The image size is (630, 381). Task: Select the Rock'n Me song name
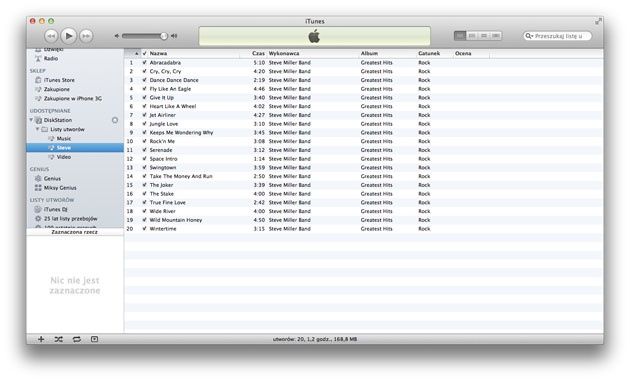[x=162, y=141]
